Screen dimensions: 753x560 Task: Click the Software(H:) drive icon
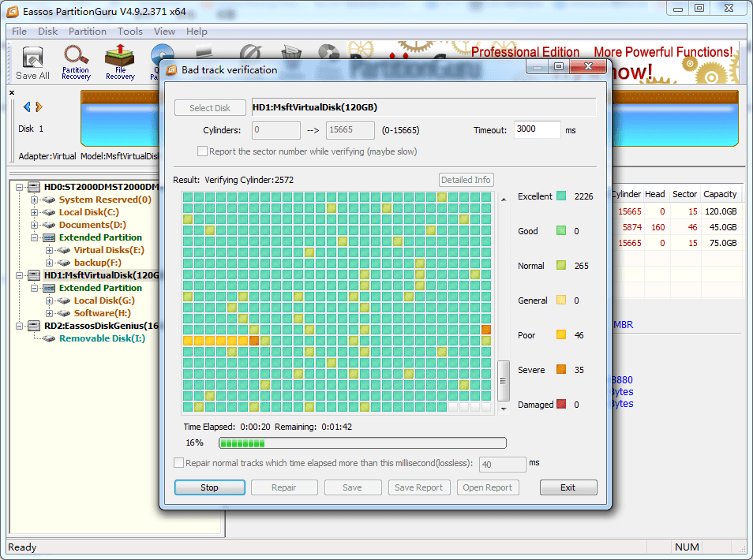click(64, 313)
